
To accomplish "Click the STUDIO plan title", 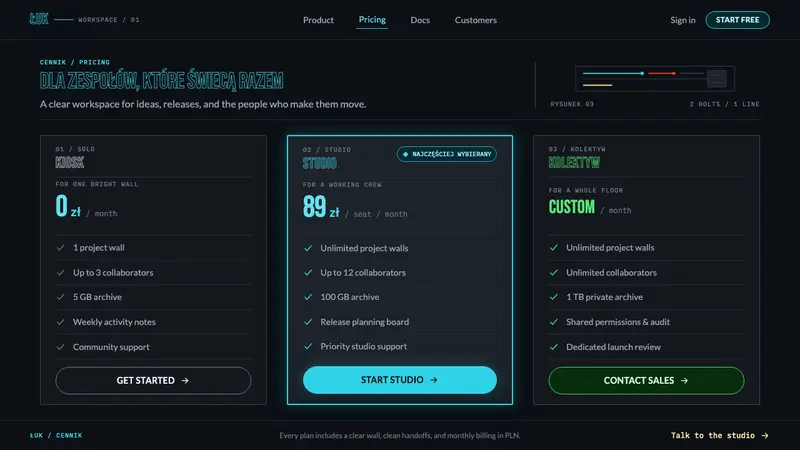I will click(319, 163).
